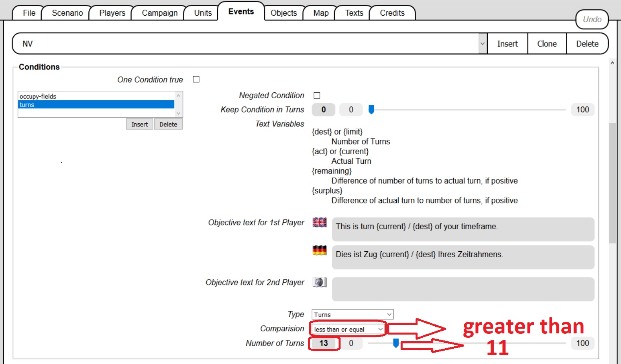
Task: Edit the German objective text field
Action: click(463, 257)
